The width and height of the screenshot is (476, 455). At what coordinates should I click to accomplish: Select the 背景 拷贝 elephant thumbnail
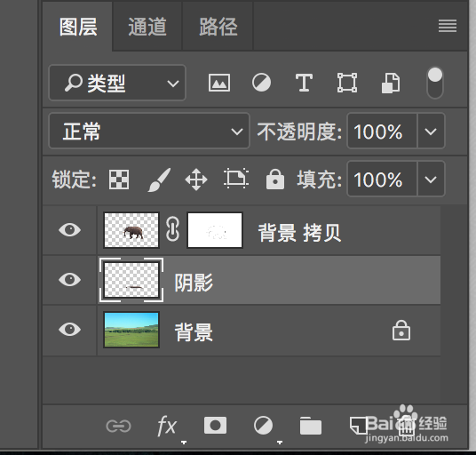(x=131, y=230)
